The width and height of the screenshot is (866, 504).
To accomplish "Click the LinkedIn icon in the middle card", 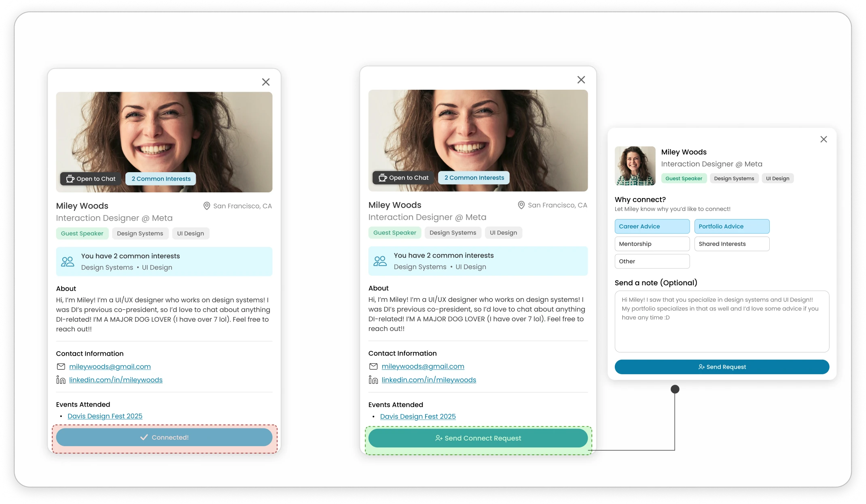I will (373, 380).
